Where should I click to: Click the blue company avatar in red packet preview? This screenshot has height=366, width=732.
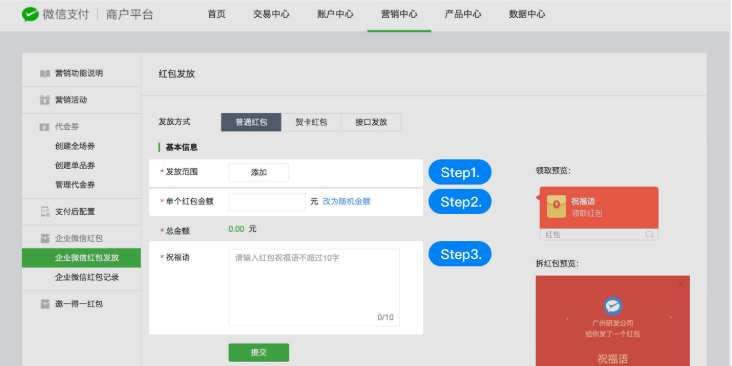[612, 306]
